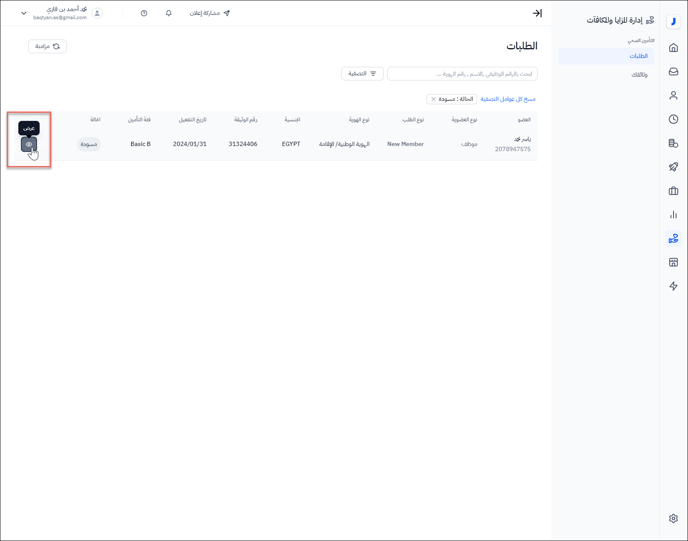
Task: Click the home icon in the sidebar
Action: click(673, 48)
